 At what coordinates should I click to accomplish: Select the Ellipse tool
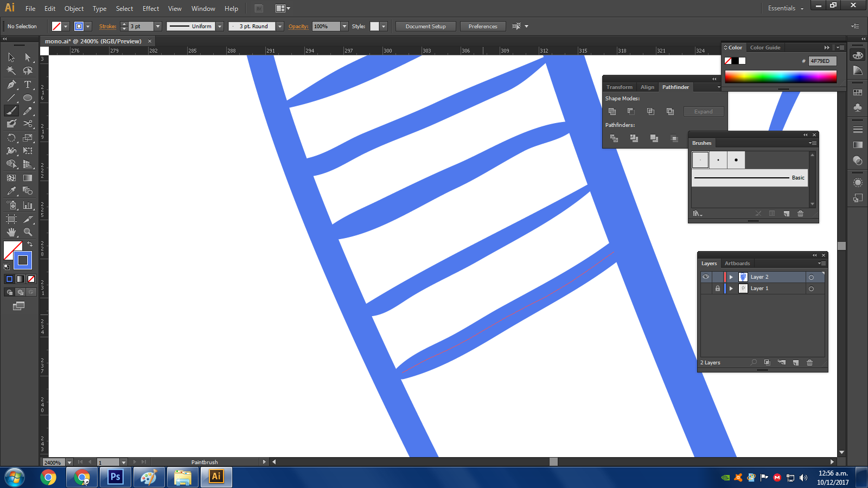coord(28,98)
